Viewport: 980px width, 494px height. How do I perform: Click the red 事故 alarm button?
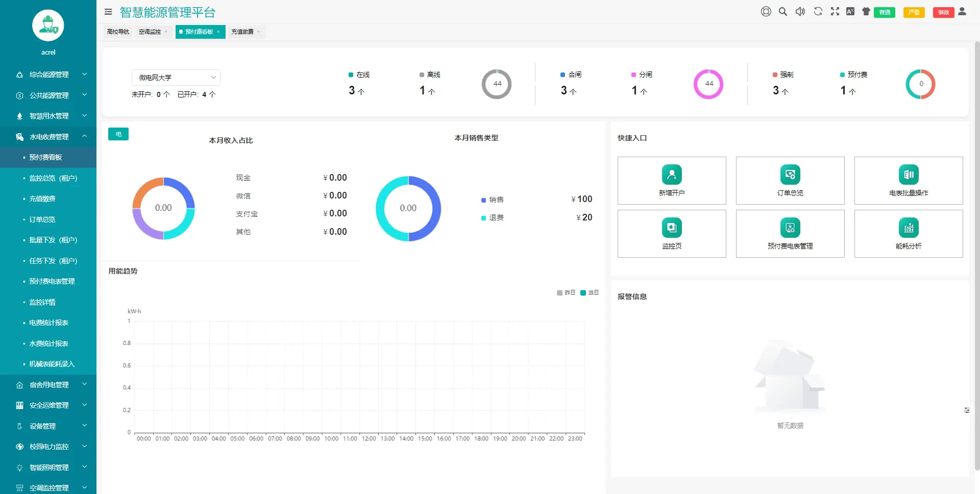(943, 12)
